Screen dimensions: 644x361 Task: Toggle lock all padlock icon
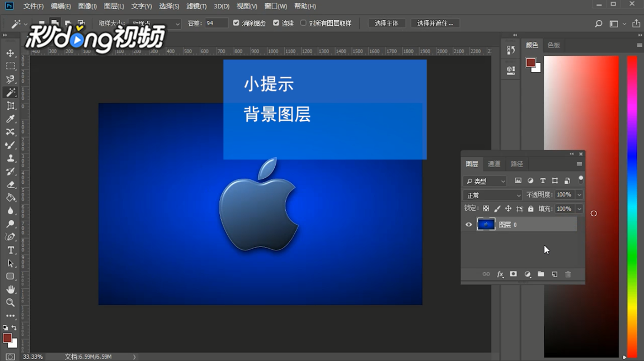[530, 208]
